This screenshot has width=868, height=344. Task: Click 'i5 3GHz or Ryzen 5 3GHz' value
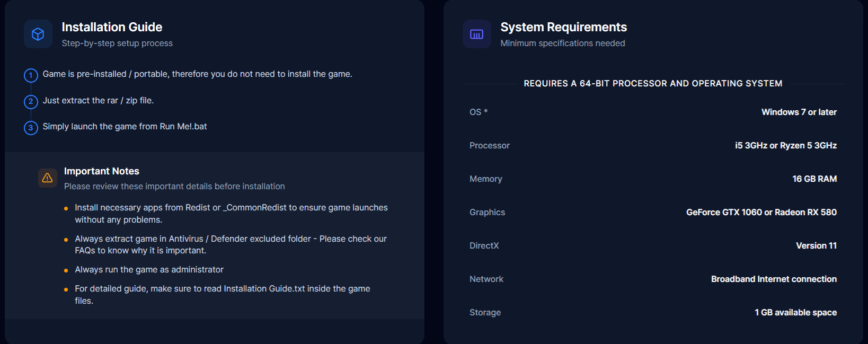[x=786, y=146]
